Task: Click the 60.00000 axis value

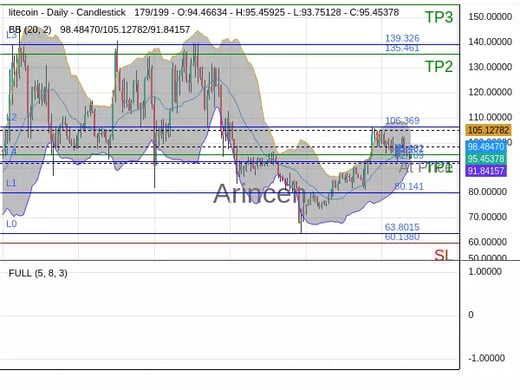Action: 487,242
